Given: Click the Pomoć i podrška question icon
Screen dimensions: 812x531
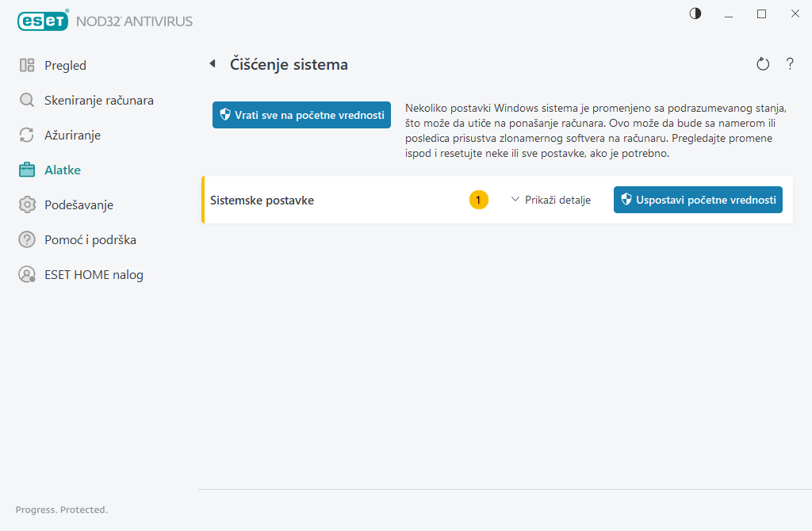Looking at the screenshot, I should pos(27,240).
